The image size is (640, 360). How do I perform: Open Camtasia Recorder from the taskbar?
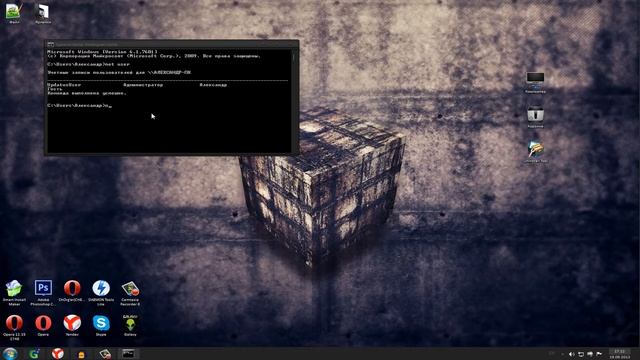(105, 353)
